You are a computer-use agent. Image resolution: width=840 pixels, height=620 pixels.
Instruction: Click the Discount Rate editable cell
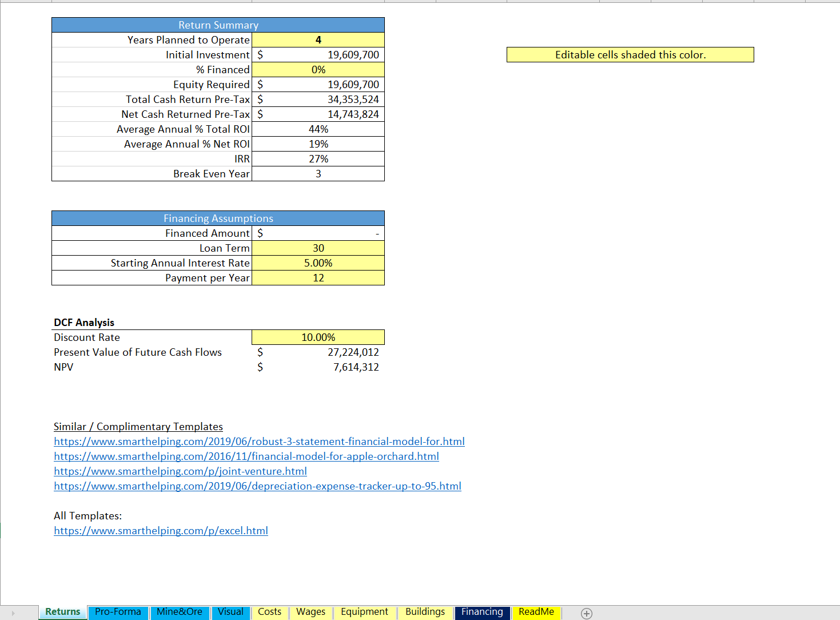click(318, 337)
